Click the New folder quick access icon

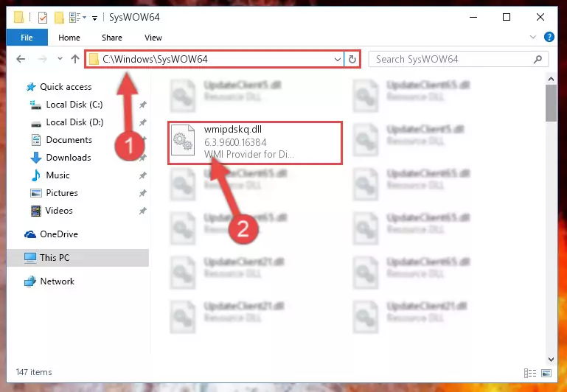59,17
